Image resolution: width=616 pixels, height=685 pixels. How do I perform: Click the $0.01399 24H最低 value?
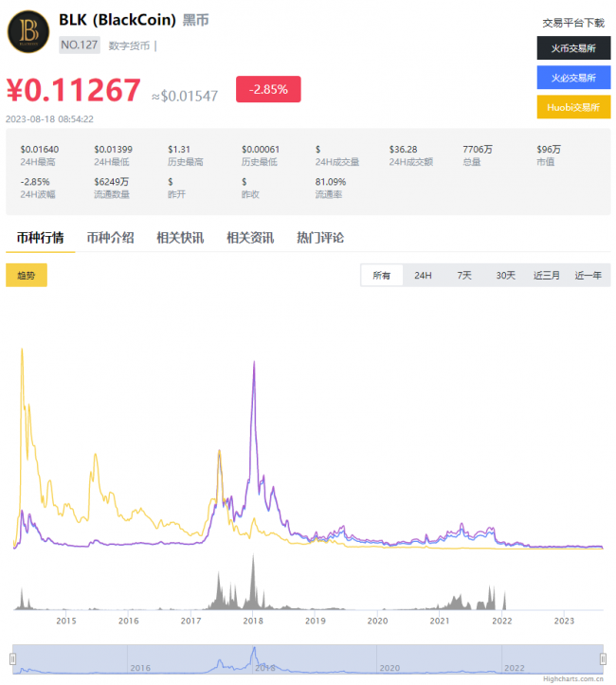coord(113,150)
